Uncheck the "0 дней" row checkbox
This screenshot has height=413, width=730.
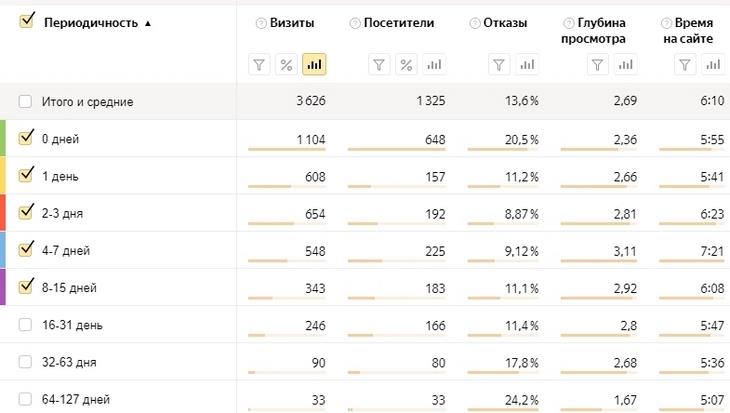pyautogui.click(x=26, y=138)
